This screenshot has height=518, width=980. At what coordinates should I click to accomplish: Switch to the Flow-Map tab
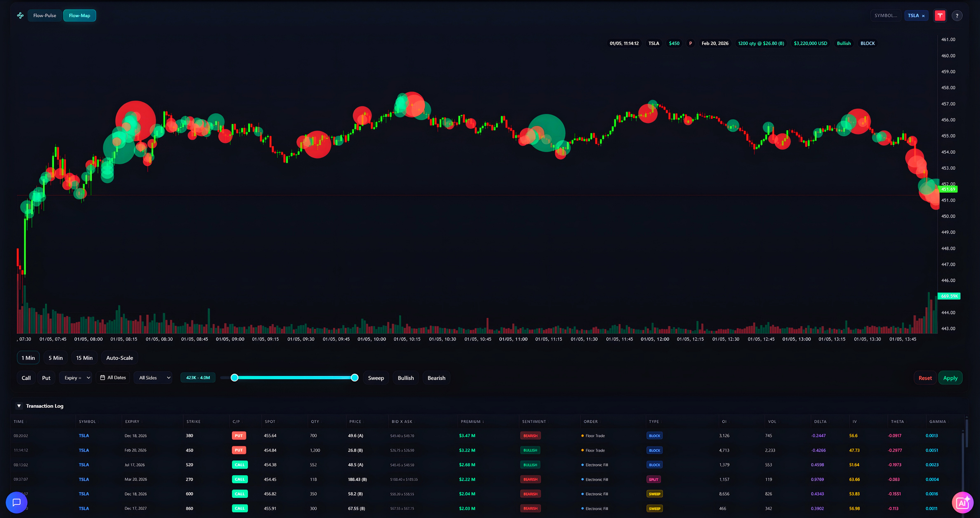coord(79,16)
